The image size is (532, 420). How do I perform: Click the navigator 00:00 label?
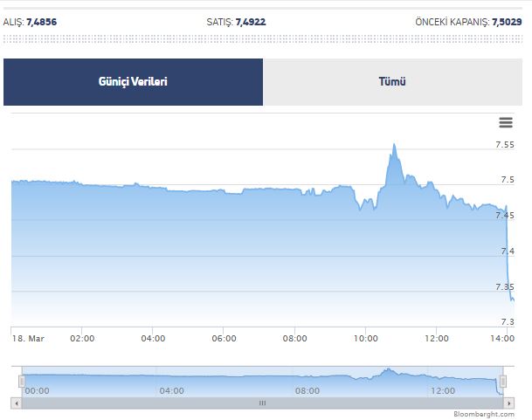click(37, 391)
